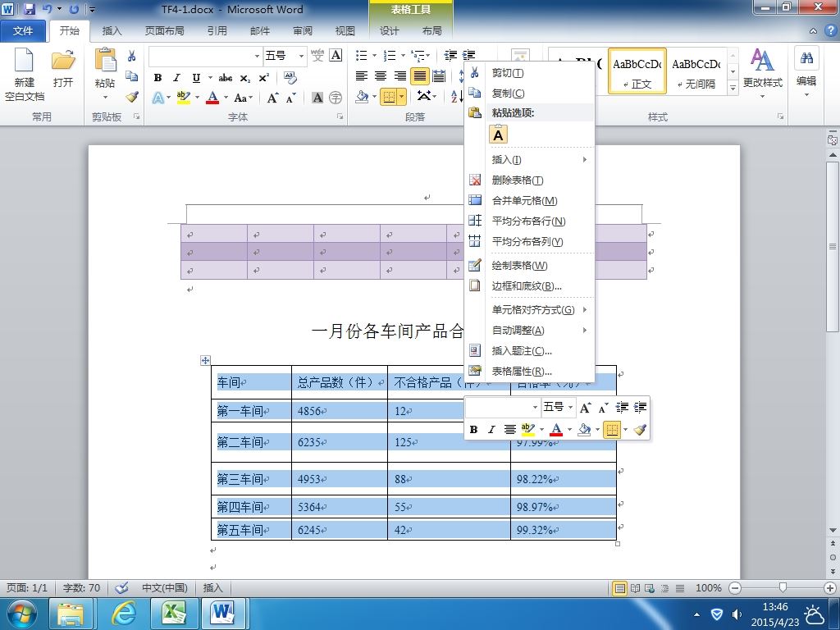Apply superscript formatting from the ribbon
This screenshot has width=840, height=630.
263,78
